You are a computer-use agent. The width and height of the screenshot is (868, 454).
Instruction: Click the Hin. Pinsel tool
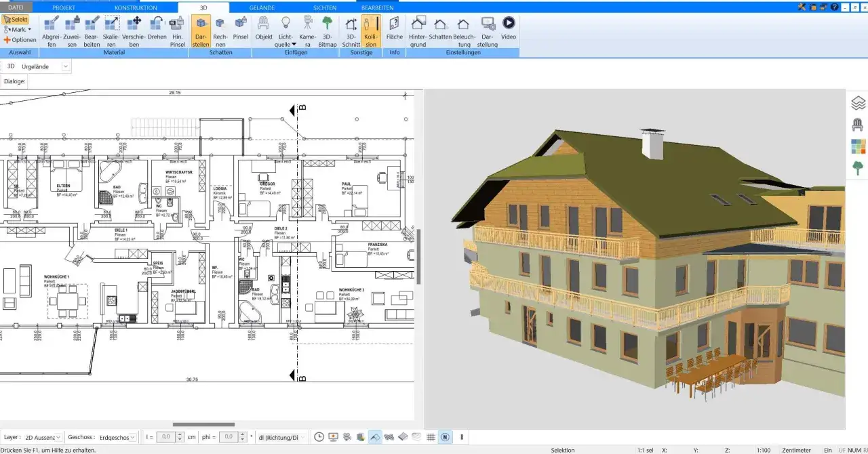pos(177,31)
